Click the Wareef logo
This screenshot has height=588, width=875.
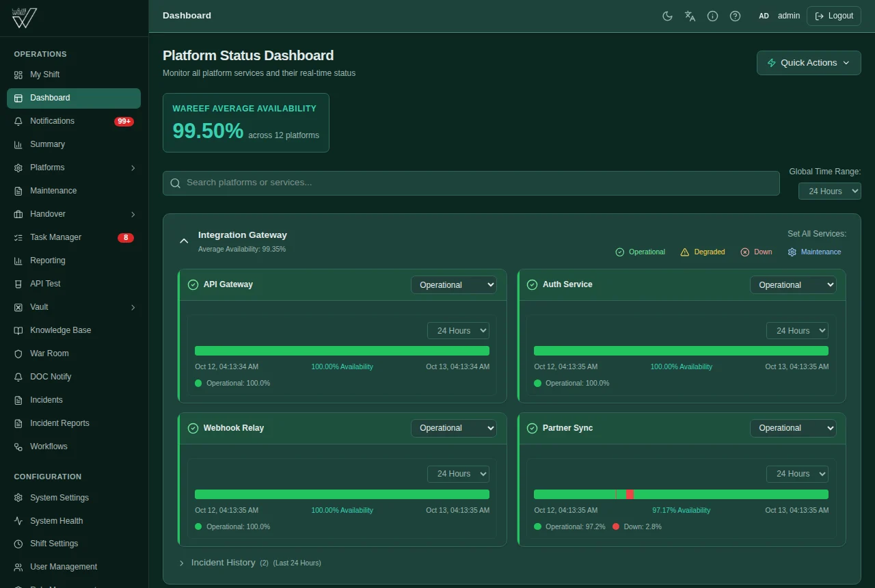(x=25, y=18)
